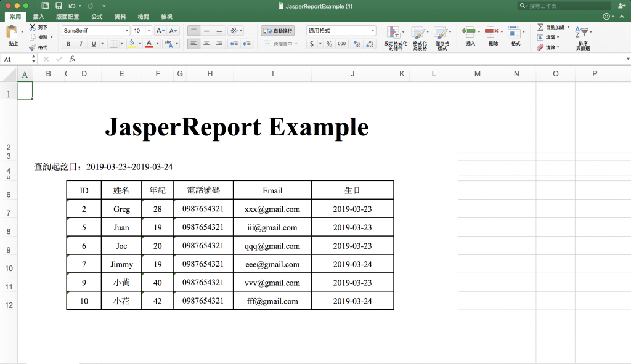Click the borders icon

click(114, 44)
